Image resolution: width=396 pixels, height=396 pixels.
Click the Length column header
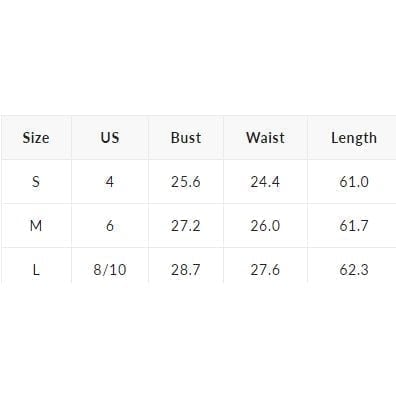(354, 138)
